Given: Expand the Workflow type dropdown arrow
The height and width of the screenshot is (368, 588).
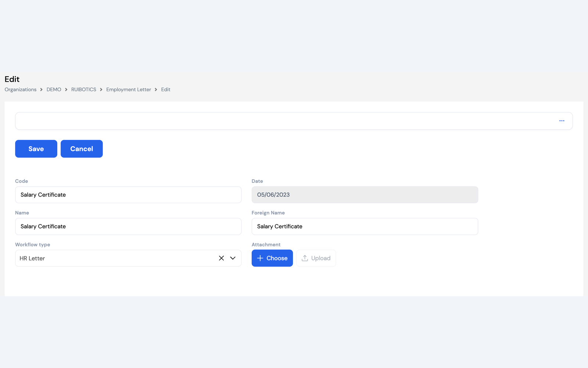Looking at the screenshot, I should pos(233,258).
